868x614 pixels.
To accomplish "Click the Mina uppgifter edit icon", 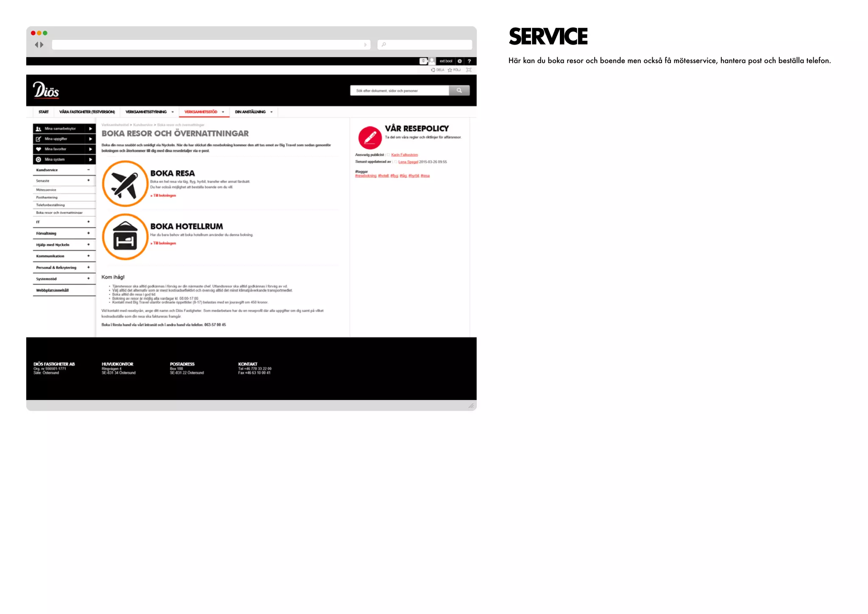I will [x=39, y=139].
